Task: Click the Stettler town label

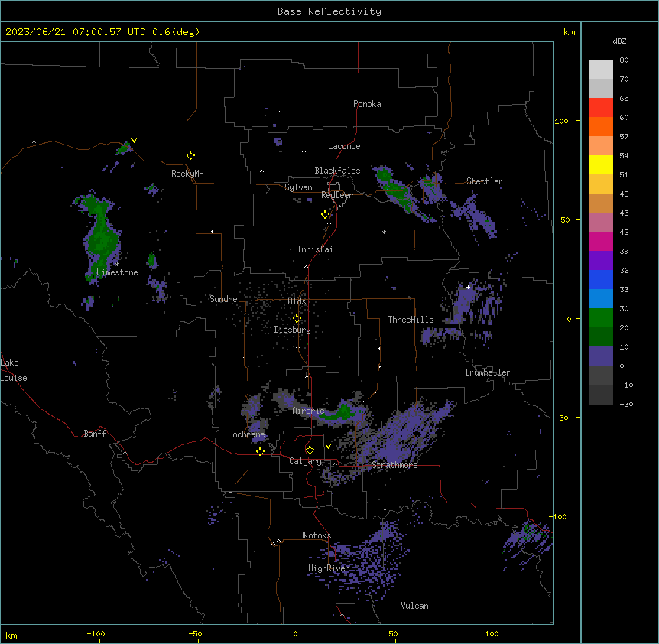Action: coord(484,181)
